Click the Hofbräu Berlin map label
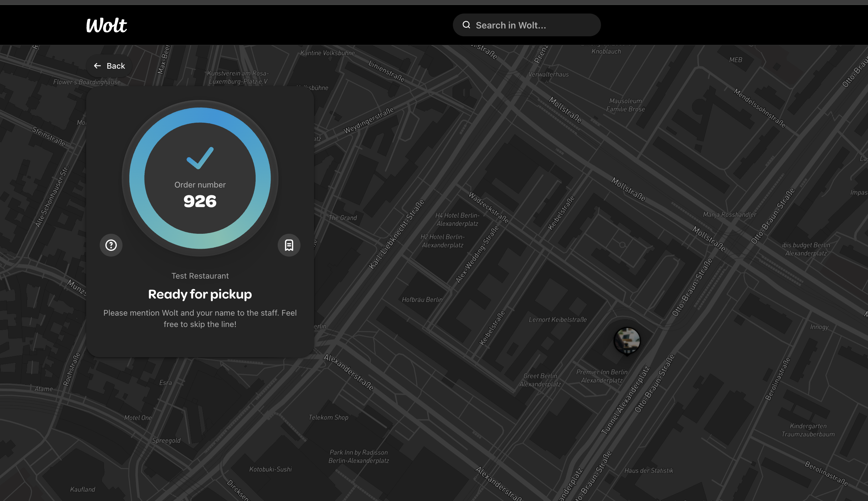 [422, 300]
